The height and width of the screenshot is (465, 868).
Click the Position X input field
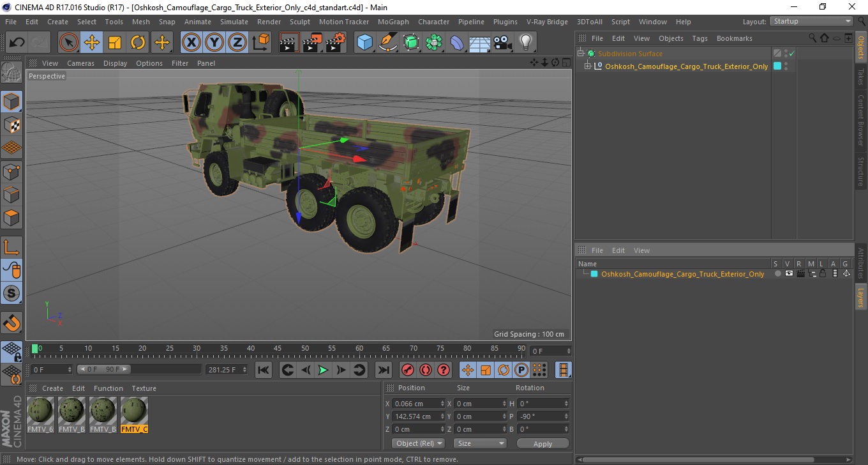coord(419,404)
